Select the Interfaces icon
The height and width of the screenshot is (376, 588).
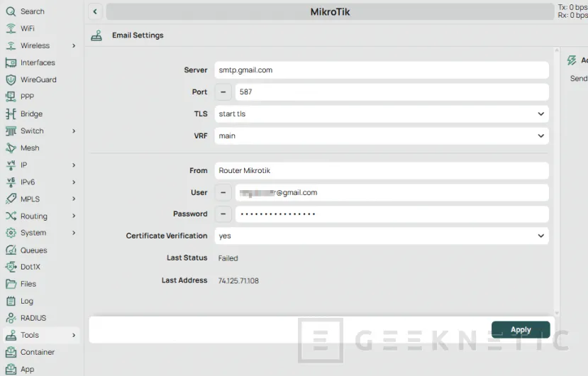click(11, 62)
